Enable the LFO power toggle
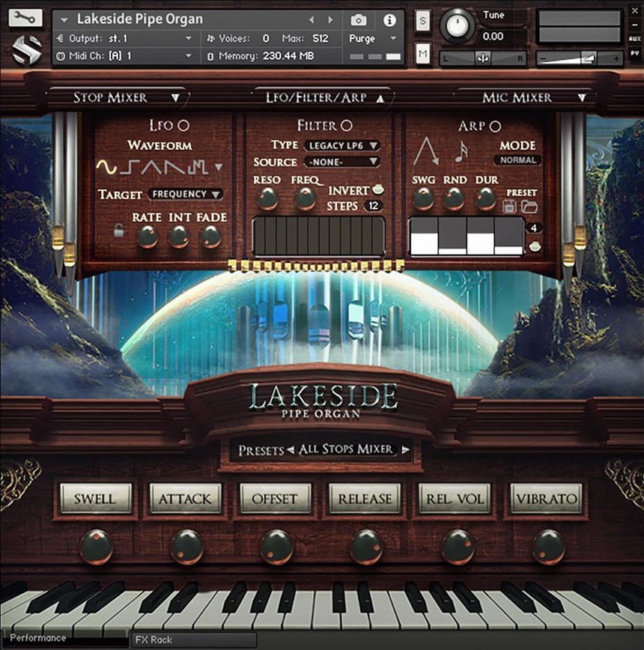 [x=183, y=125]
